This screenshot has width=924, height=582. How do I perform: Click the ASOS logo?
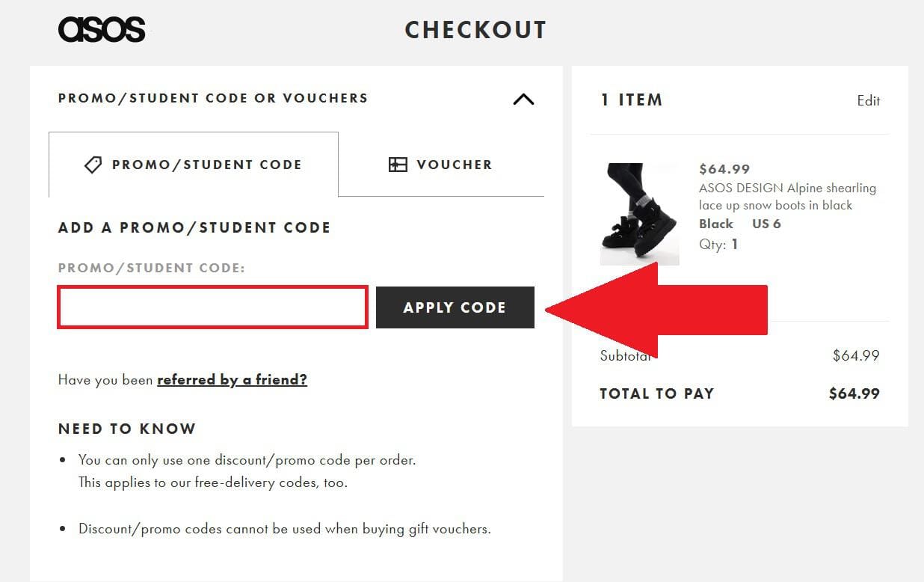pyautogui.click(x=102, y=29)
